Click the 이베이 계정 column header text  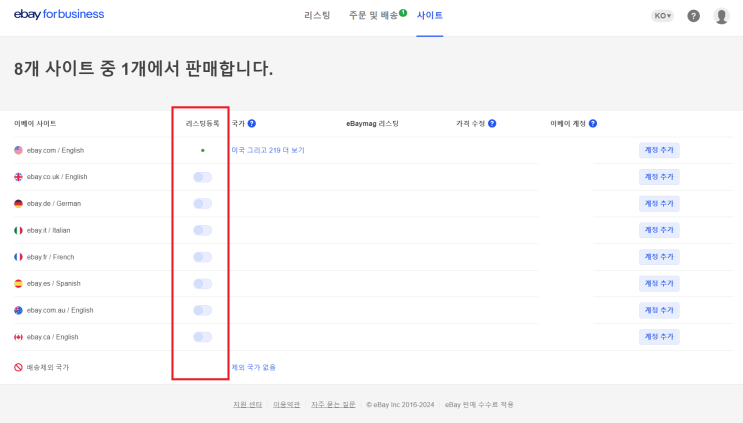tap(568, 123)
